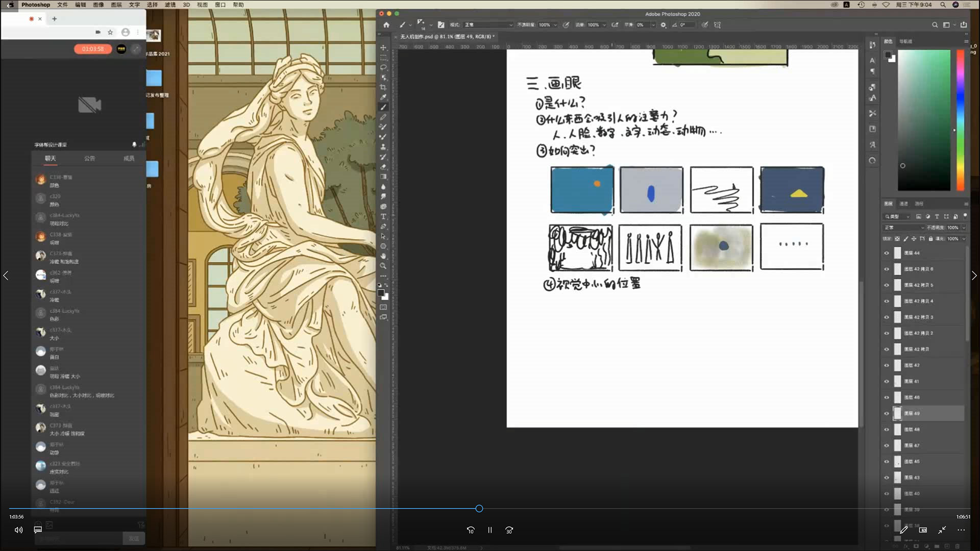
Task: Select the Eraser tool
Action: coord(383,167)
